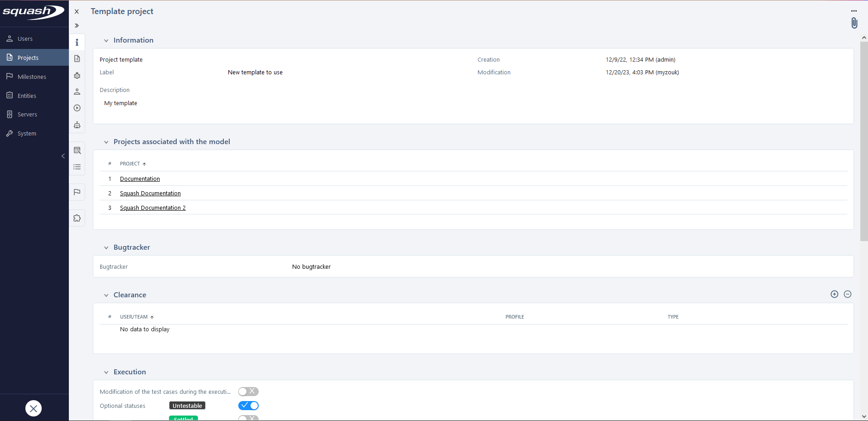Image resolution: width=868 pixels, height=421 pixels.
Task: Toggle modification of test cases during execution
Action: (x=248, y=392)
